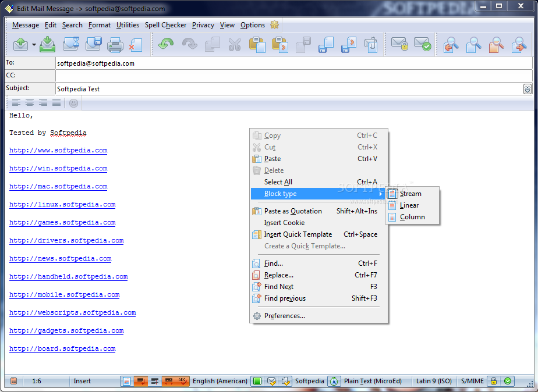
Task: Select Linear block type
Action: (412, 205)
